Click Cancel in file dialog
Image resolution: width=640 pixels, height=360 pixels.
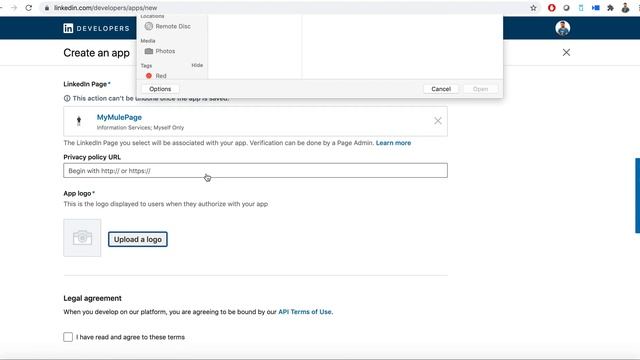point(441,89)
